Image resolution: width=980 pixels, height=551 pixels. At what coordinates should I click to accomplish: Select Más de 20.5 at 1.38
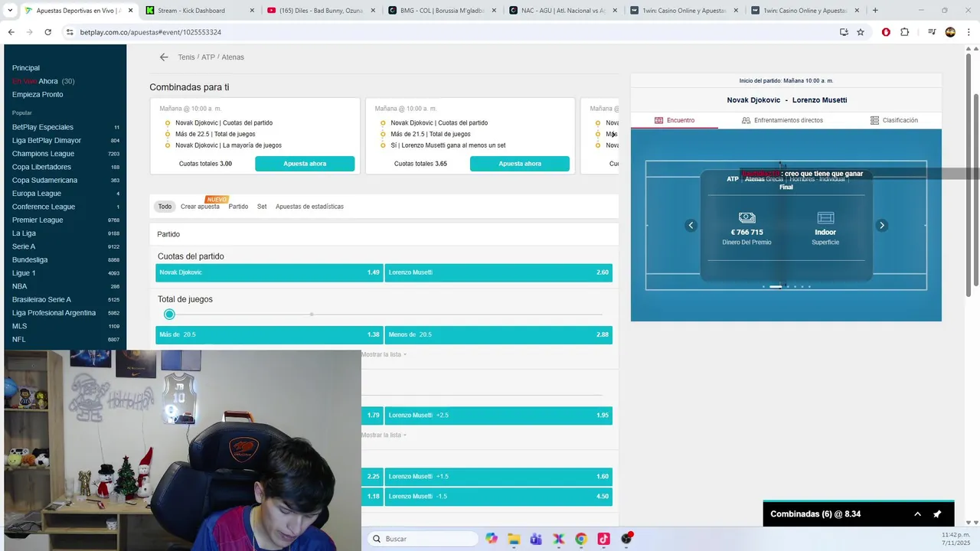[x=269, y=334]
